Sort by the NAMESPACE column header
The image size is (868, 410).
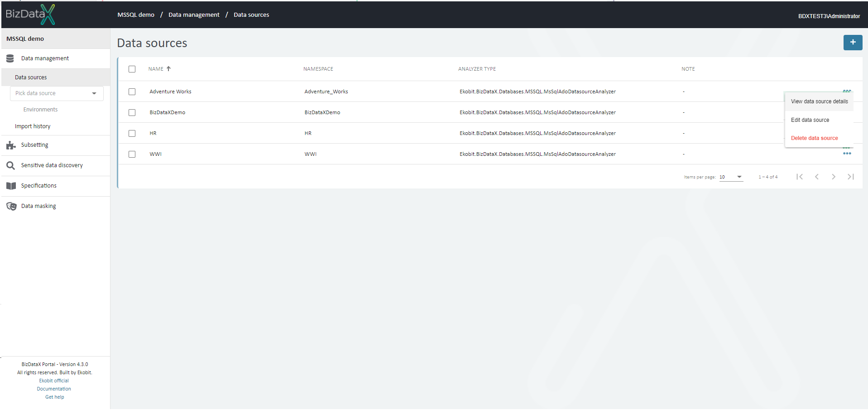[318, 69]
